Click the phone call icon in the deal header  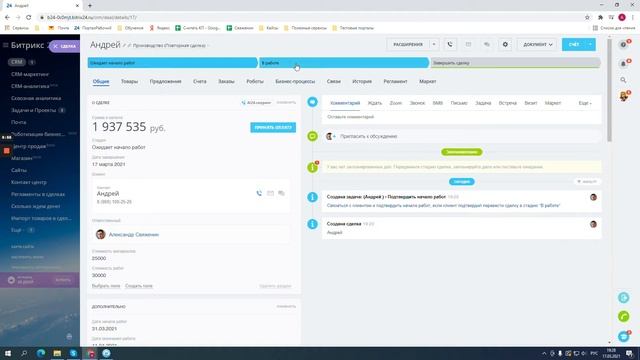[450, 44]
